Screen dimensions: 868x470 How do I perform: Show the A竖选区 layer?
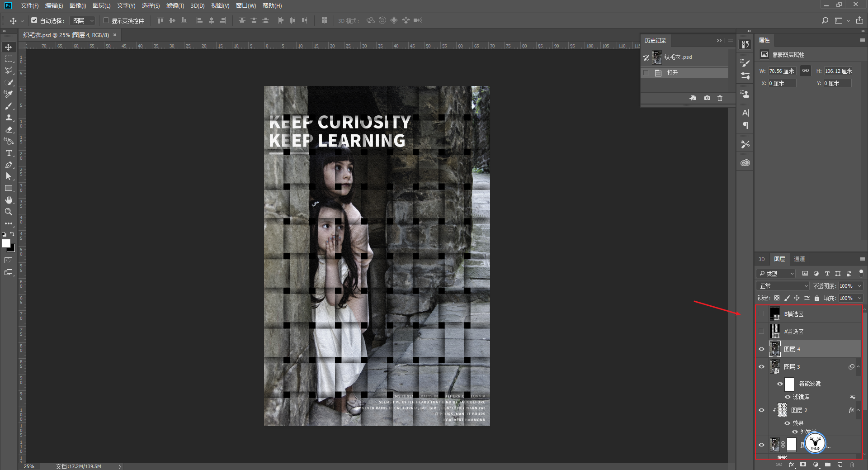(x=761, y=331)
